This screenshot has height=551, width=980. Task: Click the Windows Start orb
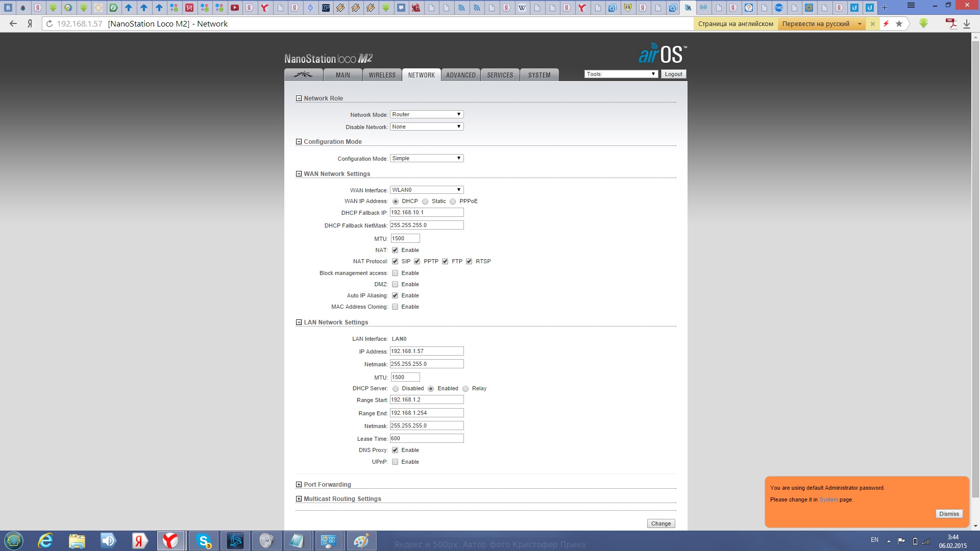coord(14,541)
